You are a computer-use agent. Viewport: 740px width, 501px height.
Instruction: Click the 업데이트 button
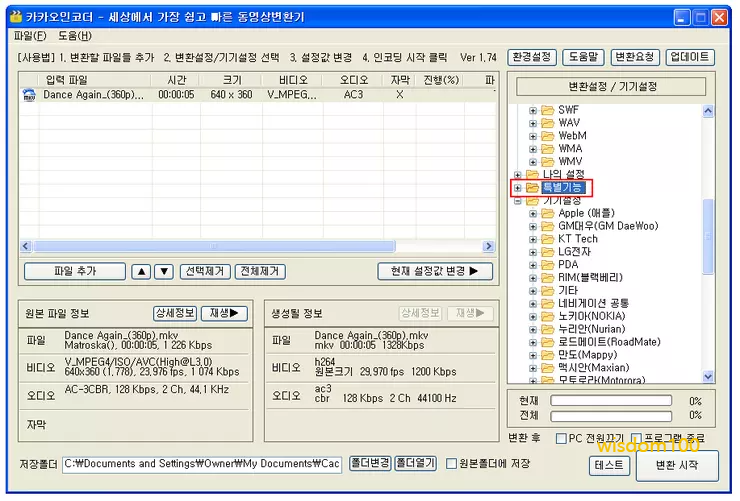(x=690, y=58)
